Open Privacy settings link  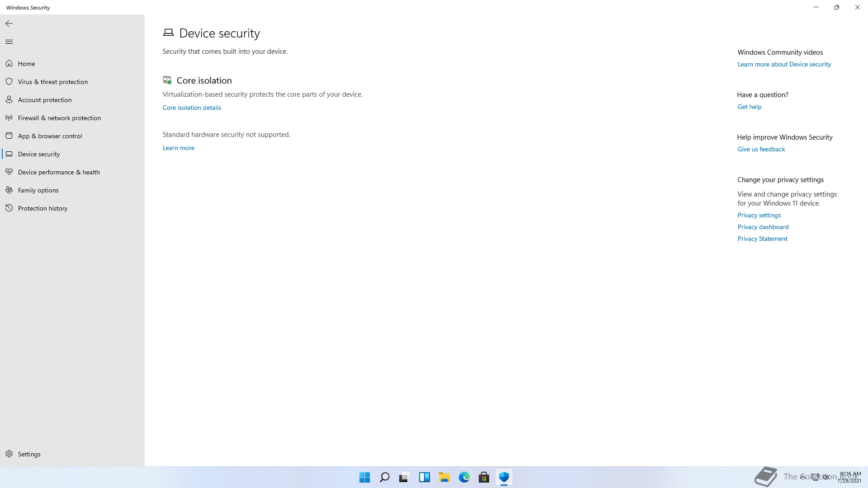coord(759,215)
